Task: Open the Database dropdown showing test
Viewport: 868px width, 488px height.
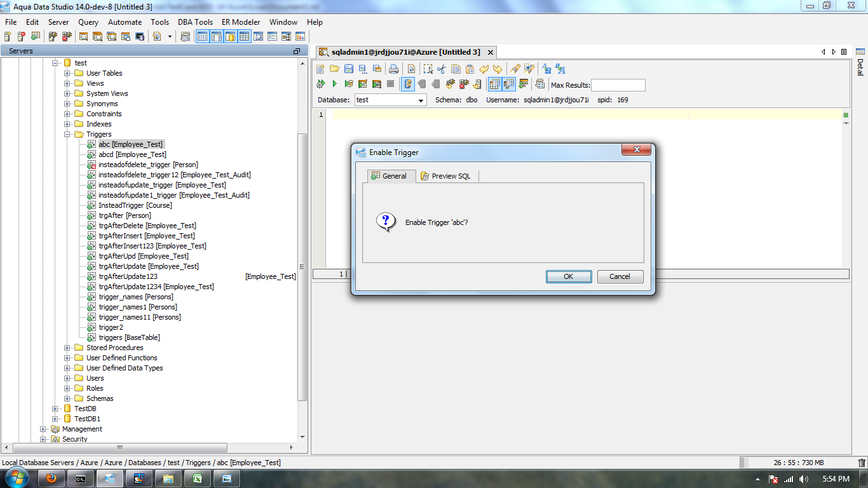Action: click(390, 100)
